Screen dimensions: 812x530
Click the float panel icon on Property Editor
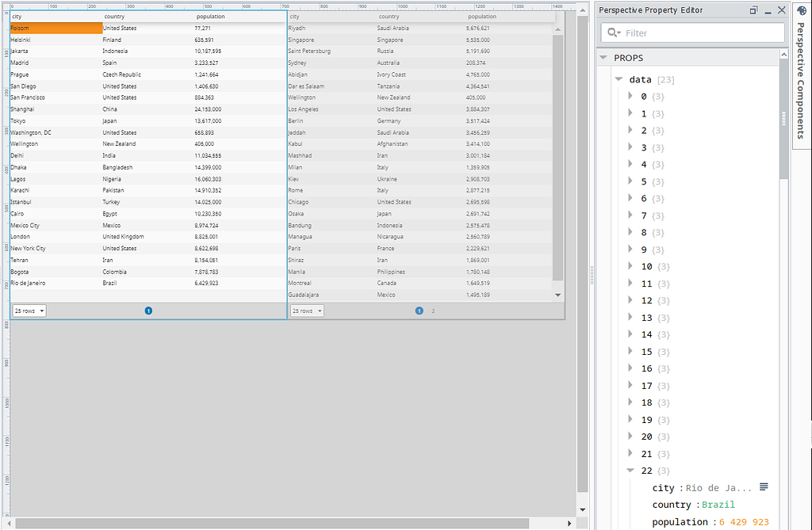coord(753,10)
